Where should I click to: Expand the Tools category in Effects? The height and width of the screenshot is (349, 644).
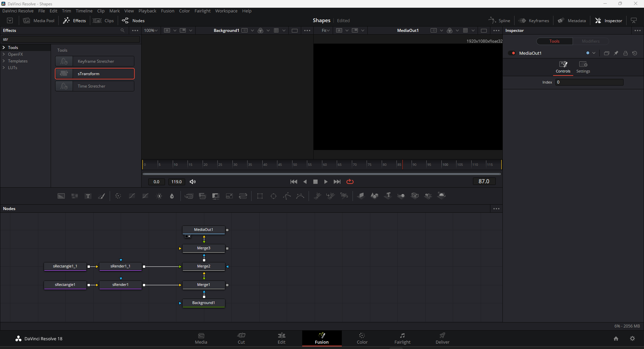point(4,48)
